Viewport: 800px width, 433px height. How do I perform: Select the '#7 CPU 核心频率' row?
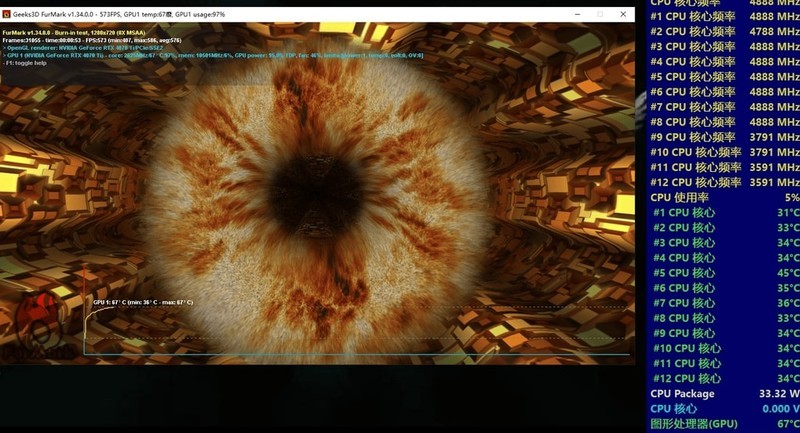[x=725, y=107]
